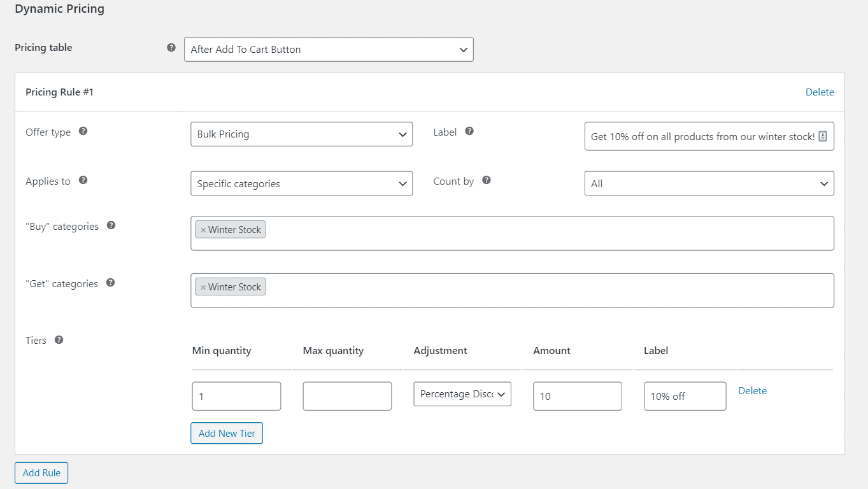Click the Add Rule button
Screen dimensions: 868x489
click(41, 473)
